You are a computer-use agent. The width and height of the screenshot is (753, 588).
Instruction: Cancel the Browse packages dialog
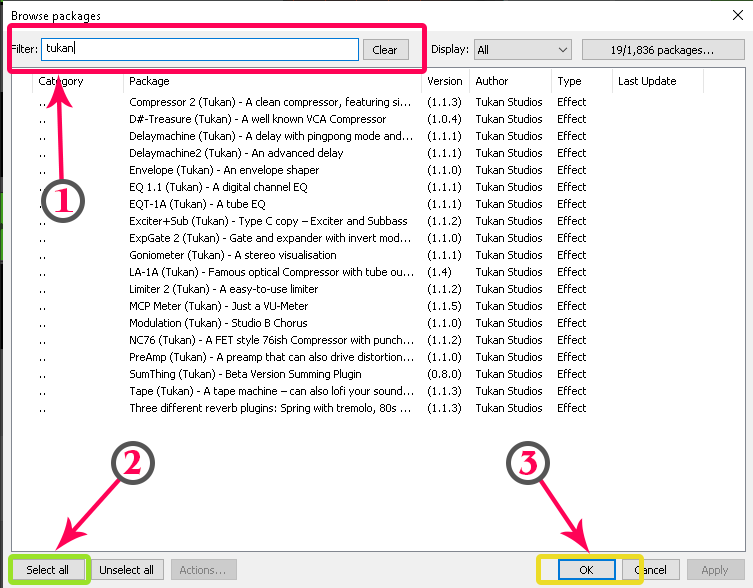(x=651, y=570)
